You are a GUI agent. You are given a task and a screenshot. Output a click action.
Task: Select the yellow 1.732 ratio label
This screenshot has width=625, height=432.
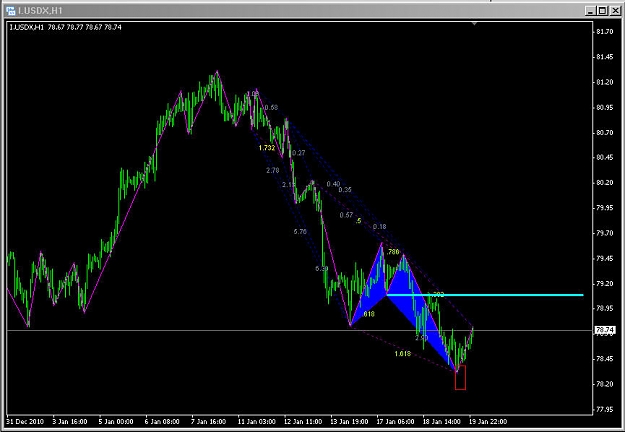click(x=267, y=148)
